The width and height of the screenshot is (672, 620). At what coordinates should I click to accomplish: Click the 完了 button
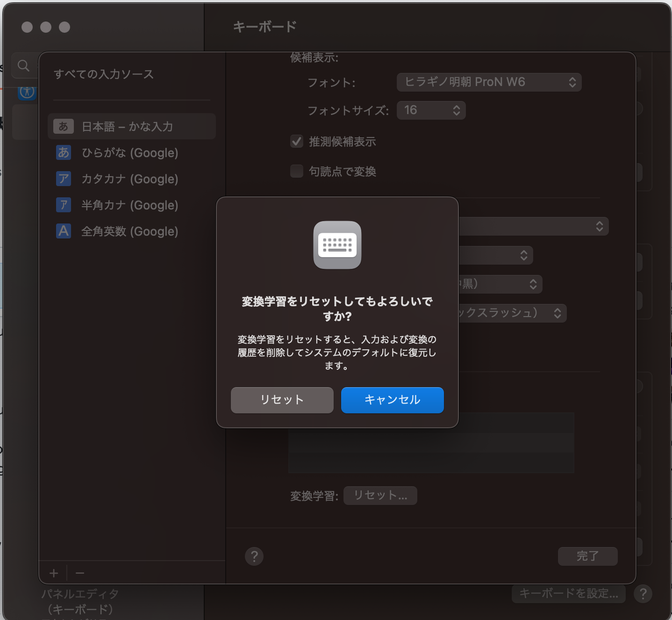click(x=588, y=556)
